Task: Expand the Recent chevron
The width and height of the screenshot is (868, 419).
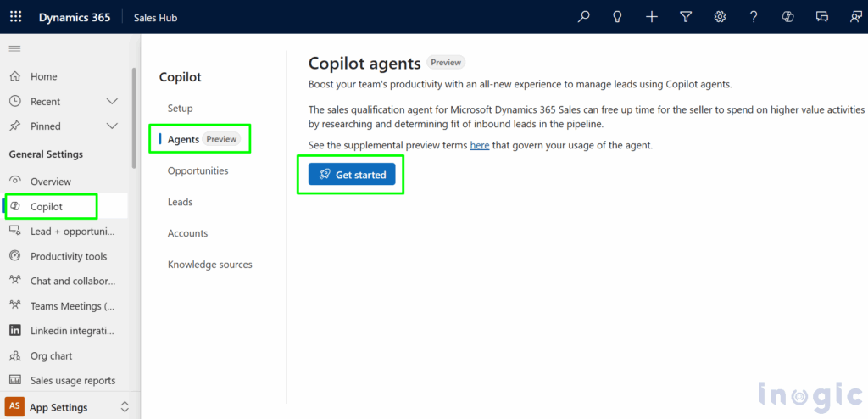Action: [x=112, y=102]
